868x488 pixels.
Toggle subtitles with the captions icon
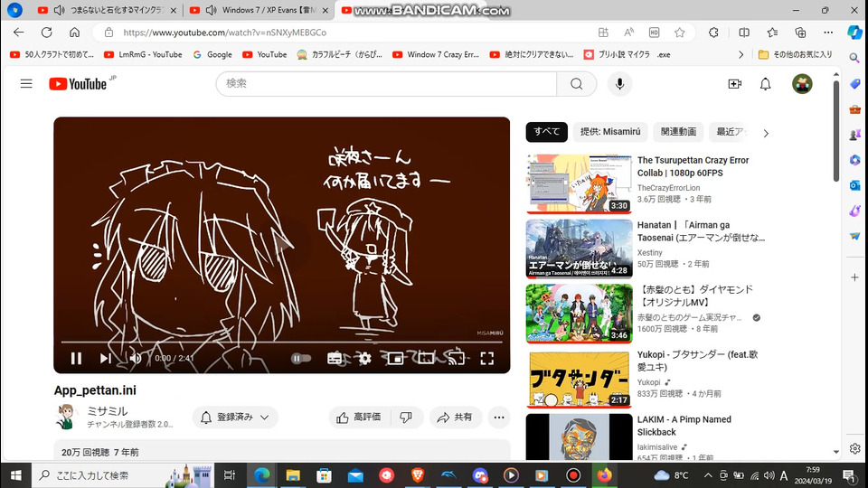335,359
